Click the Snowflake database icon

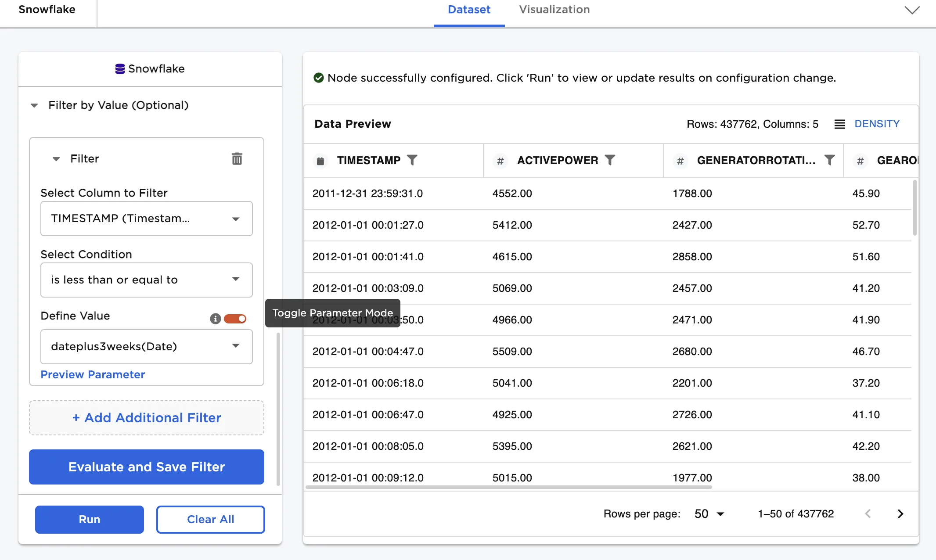120,69
